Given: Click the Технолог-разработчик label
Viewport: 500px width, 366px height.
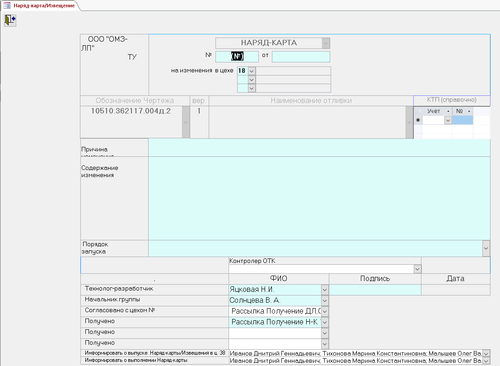Looking at the screenshot, I should [x=119, y=289].
